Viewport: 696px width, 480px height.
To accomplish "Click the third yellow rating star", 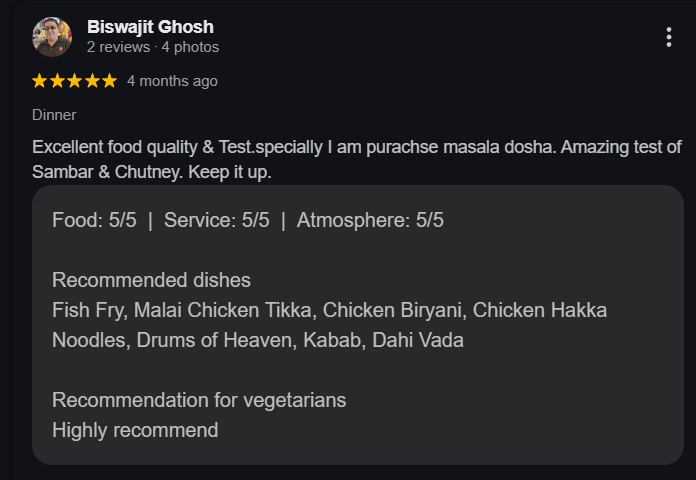I will pyautogui.click(x=74, y=81).
